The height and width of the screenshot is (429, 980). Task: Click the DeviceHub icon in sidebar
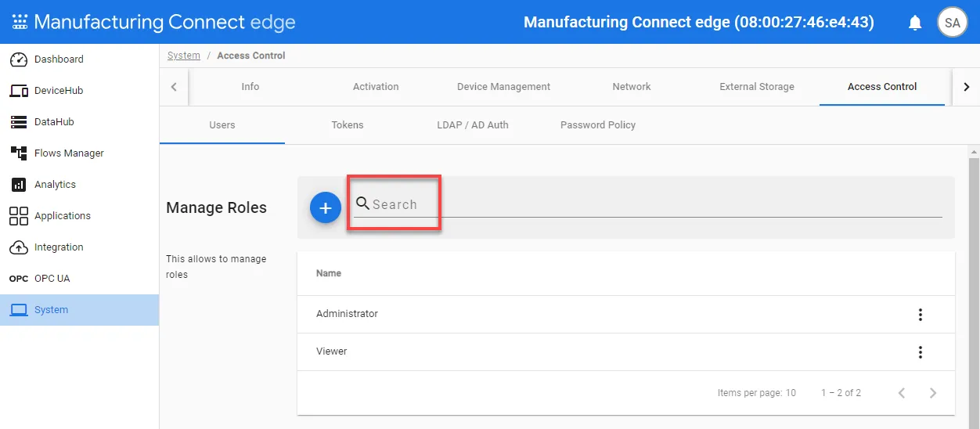pyautogui.click(x=19, y=91)
